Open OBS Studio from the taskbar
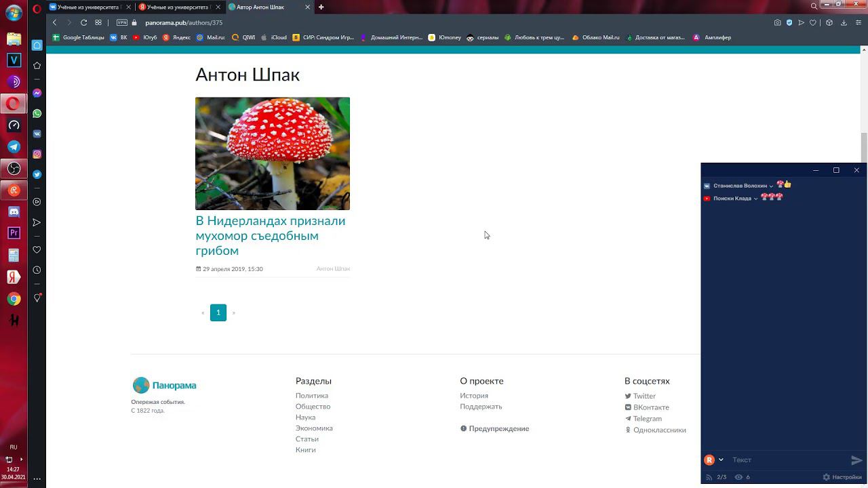The width and height of the screenshot is (868, 488). pos(14,168)
